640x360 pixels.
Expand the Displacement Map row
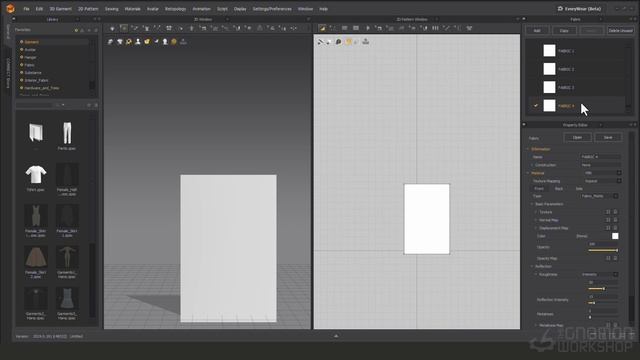pyautogui.click(x=536, y=228)
